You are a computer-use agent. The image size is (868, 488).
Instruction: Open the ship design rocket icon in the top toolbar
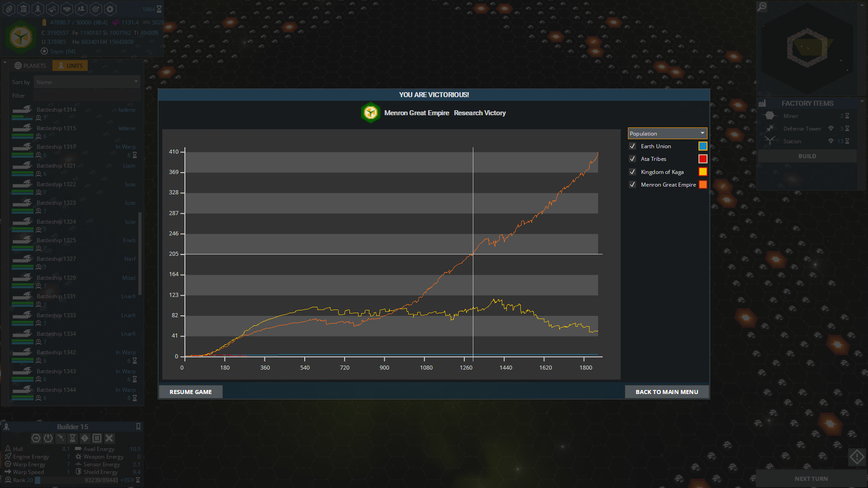coord(38,9)
